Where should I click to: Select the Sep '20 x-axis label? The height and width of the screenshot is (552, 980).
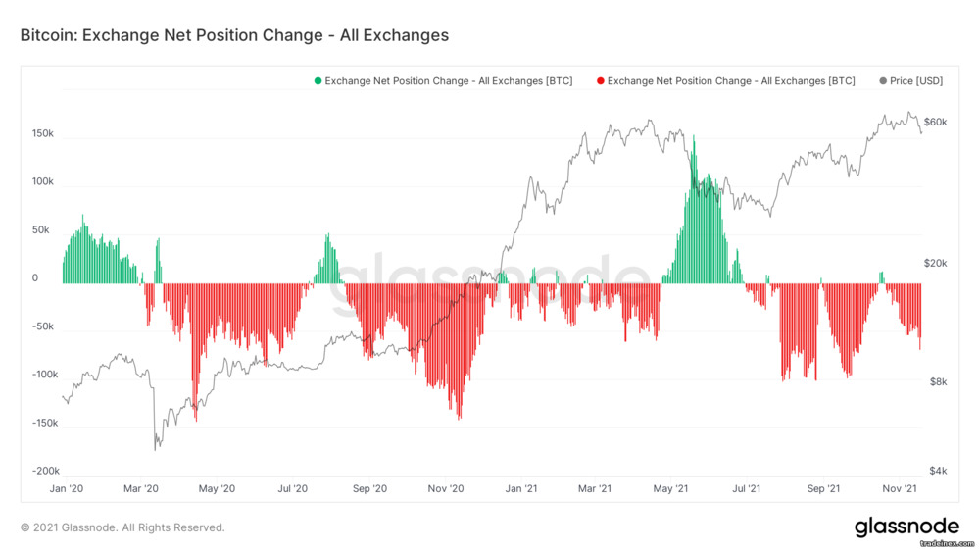click(x=369, y=488)
